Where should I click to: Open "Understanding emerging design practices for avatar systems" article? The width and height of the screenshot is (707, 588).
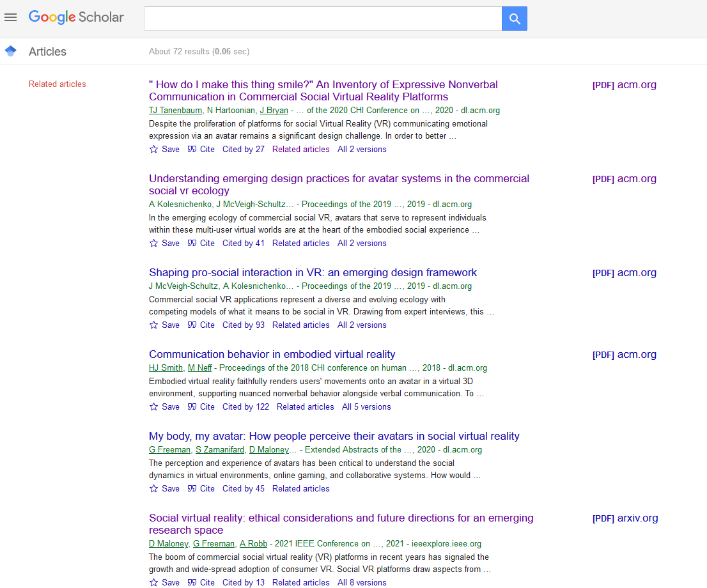339,185
